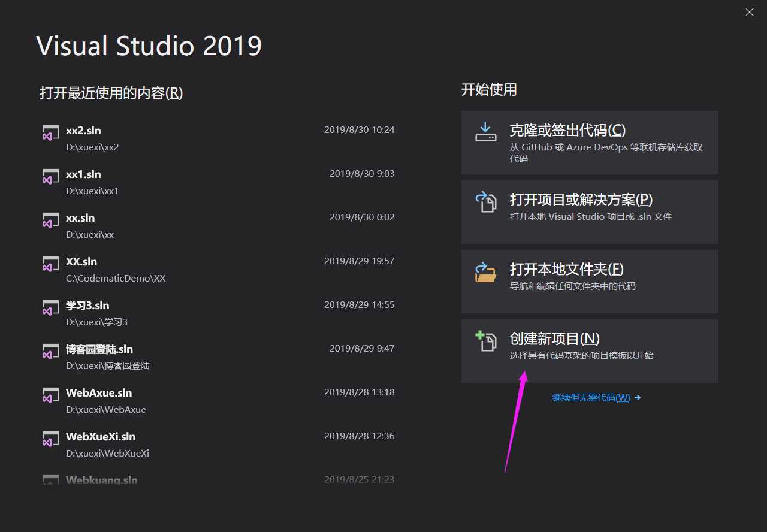Click the timestamp 2019/8/30 9:03
The width and height of the screenshot is (767, 532).
click(362, 173)
